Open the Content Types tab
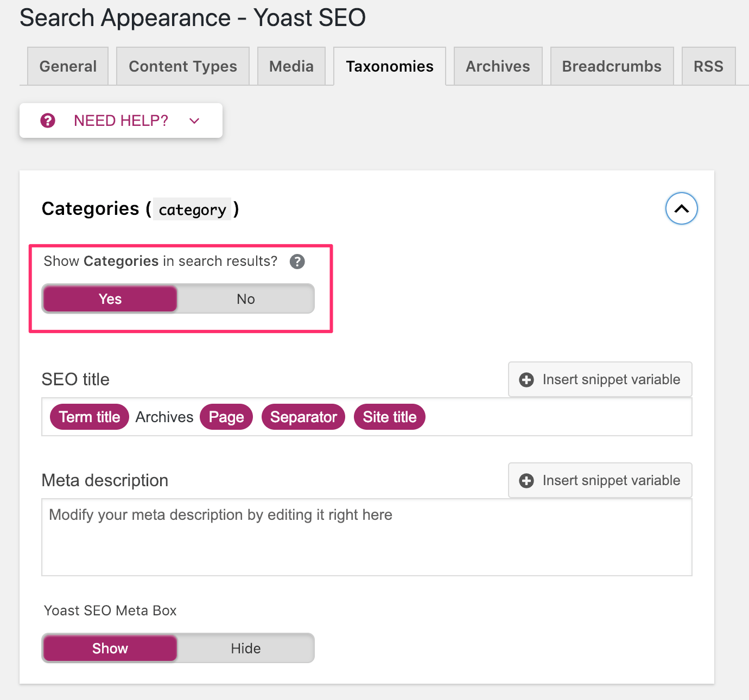Image resolution: width=749 pixels, height=700 pixels. tap(183, 66)
